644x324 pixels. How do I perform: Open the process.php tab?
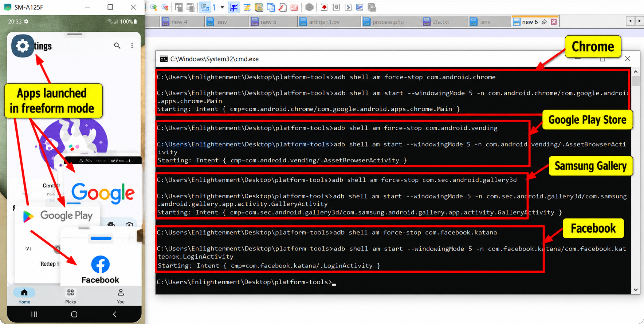click(x=390, y=22)
